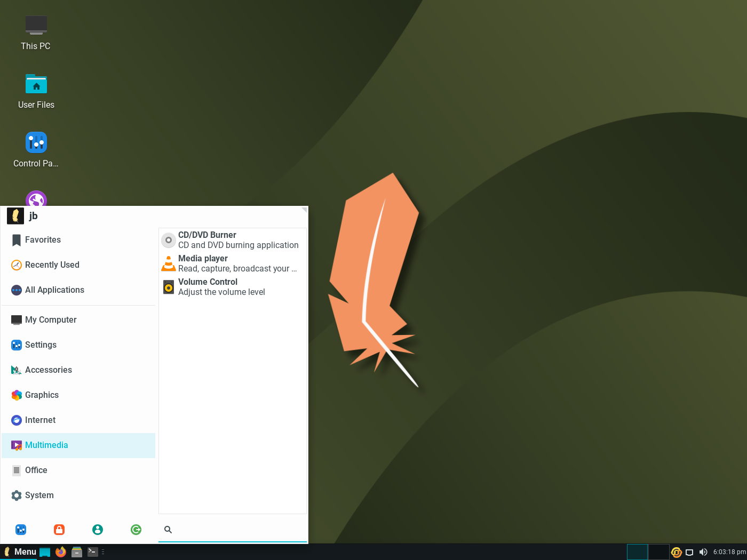Open Firefox from the taskbar

[x=61, y=552]
